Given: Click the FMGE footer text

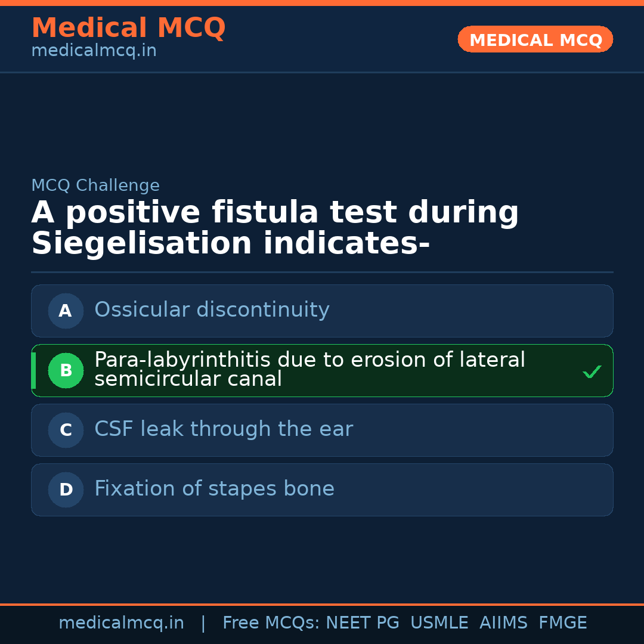Looking at the screenshot, I should point(562,623).
